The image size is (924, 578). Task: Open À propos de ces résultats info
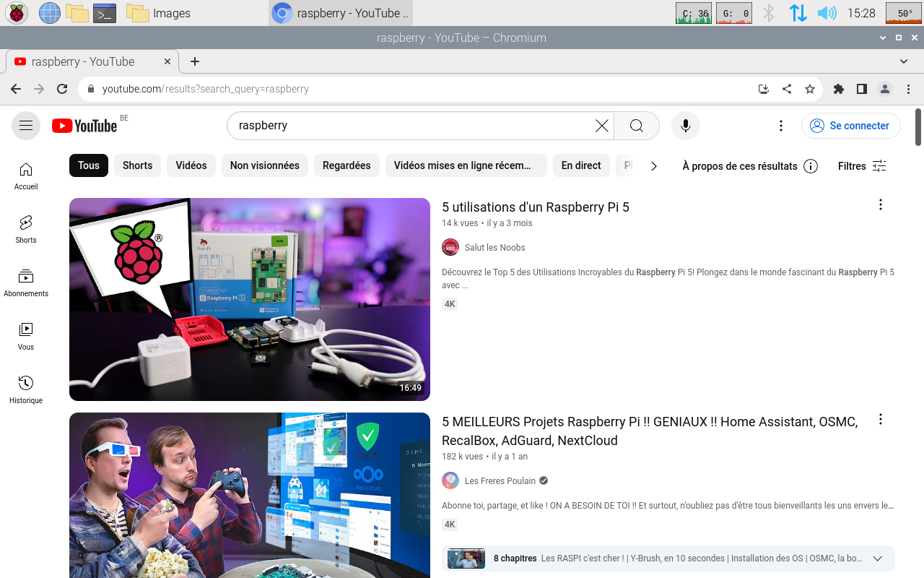pos(750,166)
